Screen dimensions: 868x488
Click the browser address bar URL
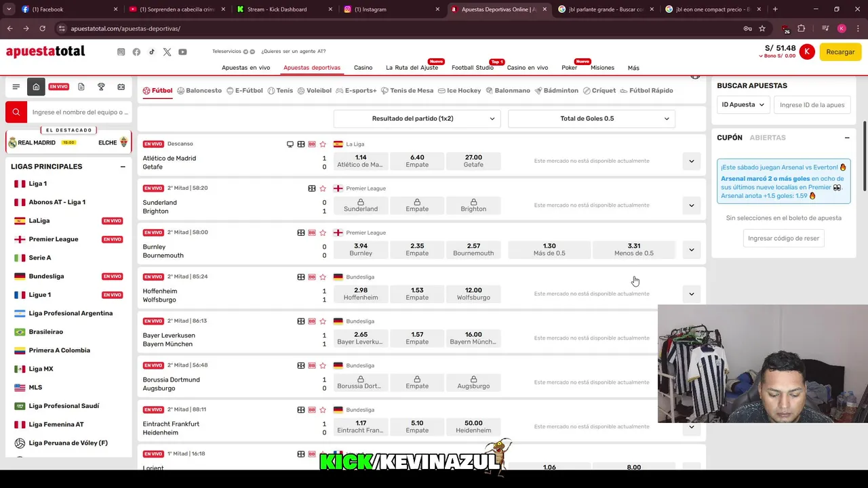coord(125,28)
